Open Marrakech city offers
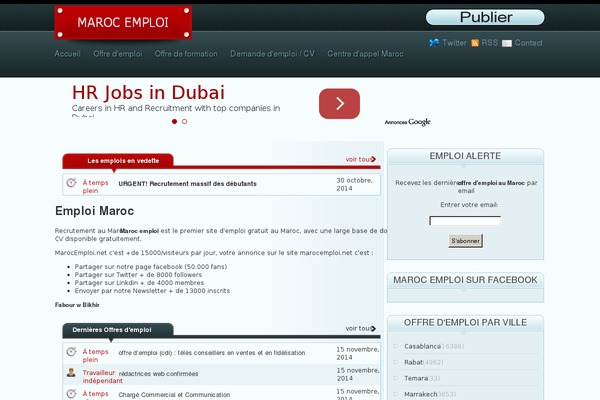 tap(421, 394)
